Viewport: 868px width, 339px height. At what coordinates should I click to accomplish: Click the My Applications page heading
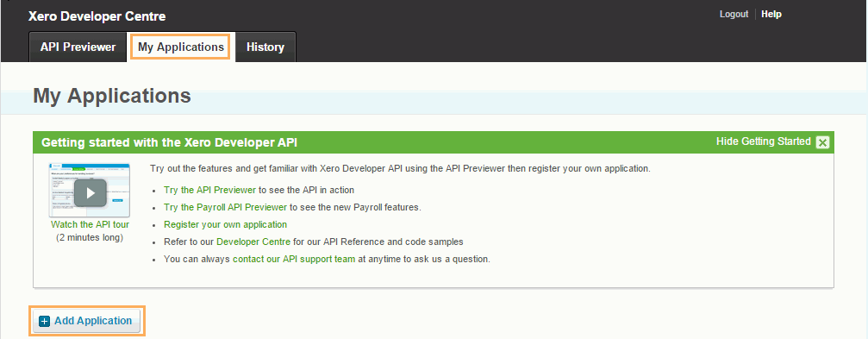click(112, 95)
